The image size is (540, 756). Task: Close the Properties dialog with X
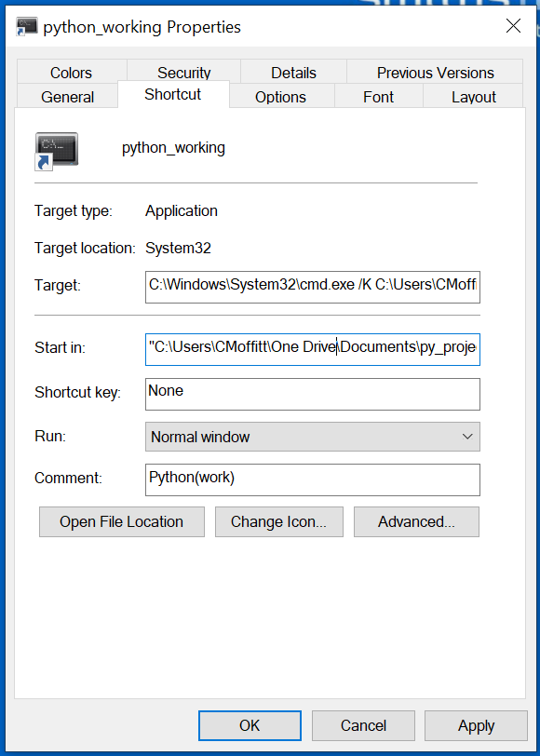tap(514, 26)
